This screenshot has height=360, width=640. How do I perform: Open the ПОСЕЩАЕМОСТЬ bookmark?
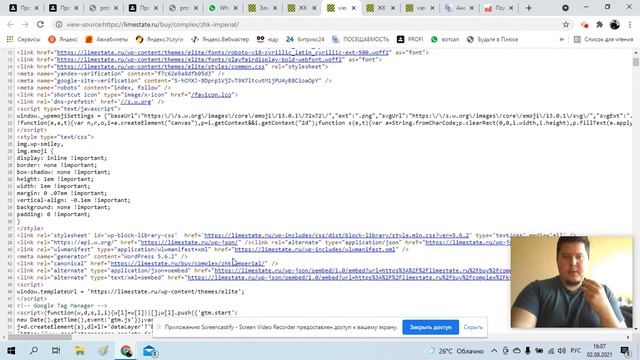coord(360,40)
